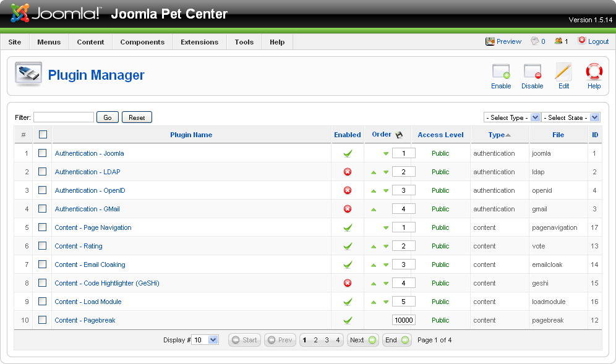Disable Content - Page Navigation via green check
This screenshot has height=364, width=616.
348,228
